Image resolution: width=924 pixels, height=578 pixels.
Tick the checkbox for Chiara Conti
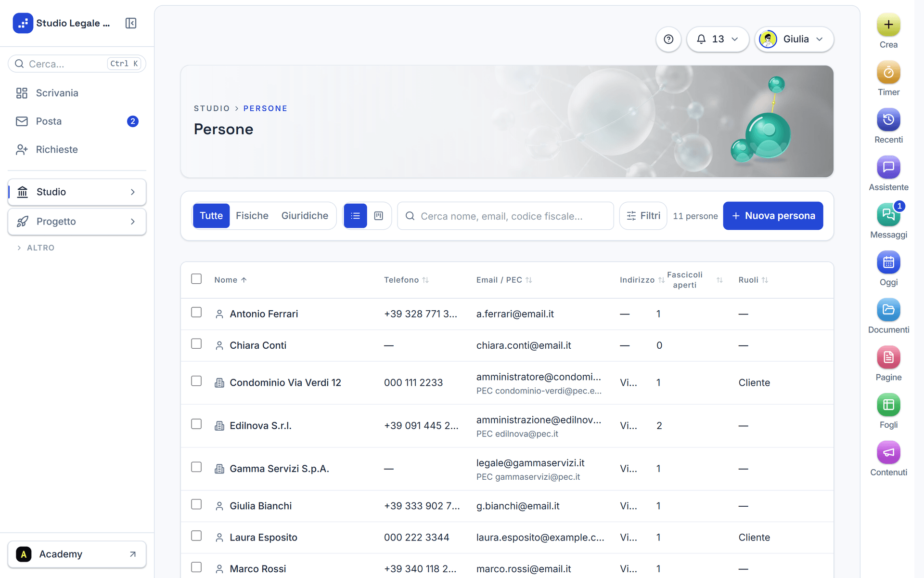[196, 343]
